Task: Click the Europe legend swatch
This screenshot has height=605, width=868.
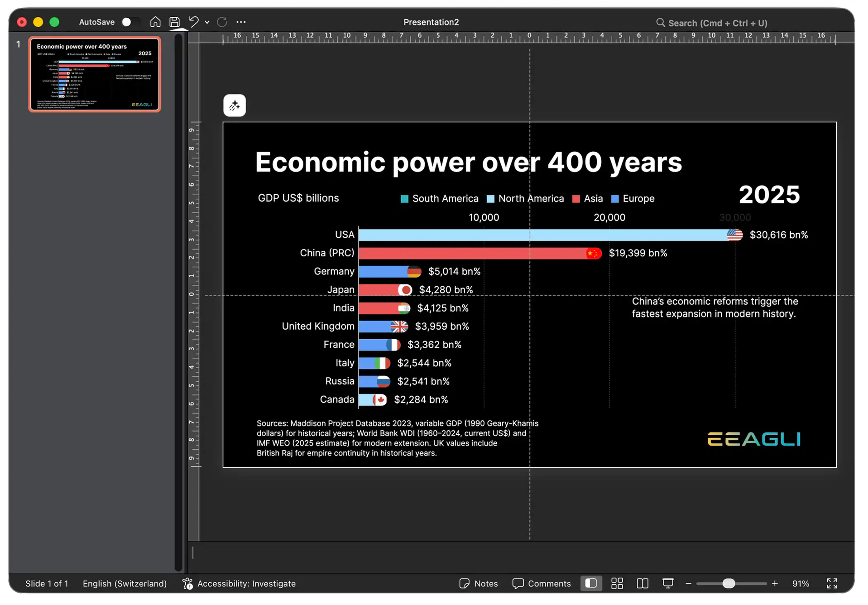Action: pos(615,199)
